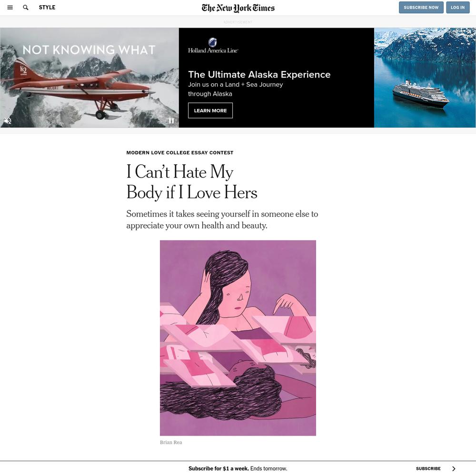The image size is (476, 476).
Task: Open the hamburger sections menu
Action: click(10, 7)
